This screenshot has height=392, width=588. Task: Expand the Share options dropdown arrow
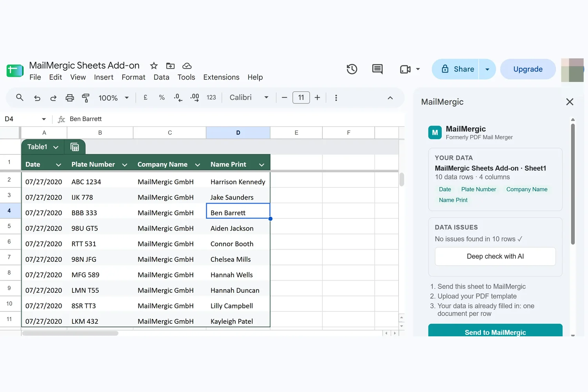click(x=487, y=69)
